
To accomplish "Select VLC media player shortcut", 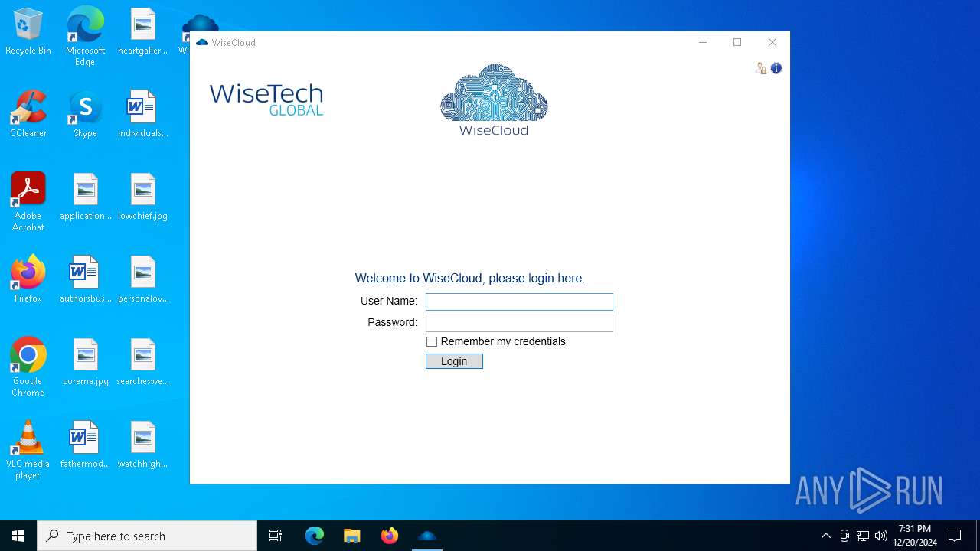I will coord(28,450).
